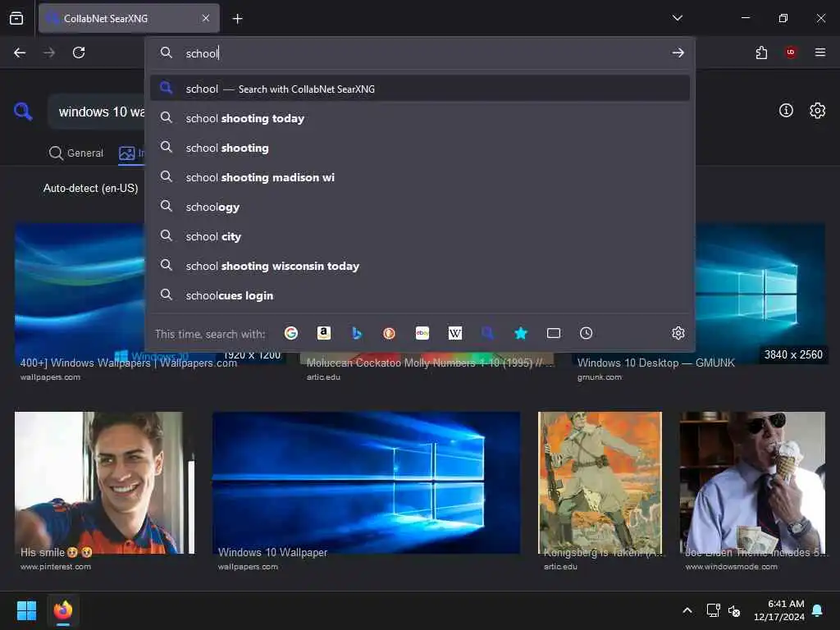Open search settings gear in dropdown
The width and height of the screenshot is (840, 630).
pyautogui.click(x=678, y=333)
